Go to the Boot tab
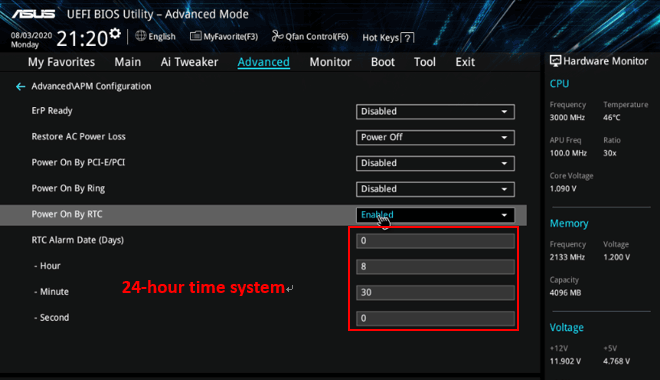The image size is (660, 380). [x=383, y=62]
